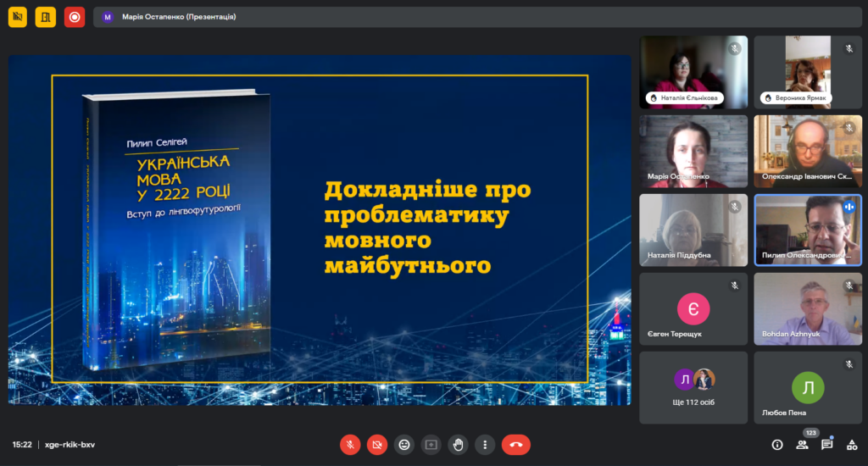The height and width of the screenshot is (466, 868).
Task: Open the chat messages panel
Action: coord(826,445)
